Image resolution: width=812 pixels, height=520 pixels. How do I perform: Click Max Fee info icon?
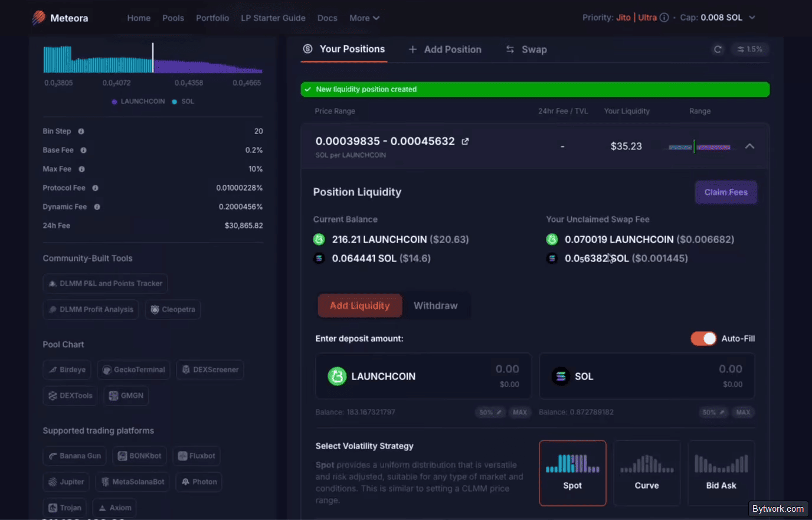point(81,169)
